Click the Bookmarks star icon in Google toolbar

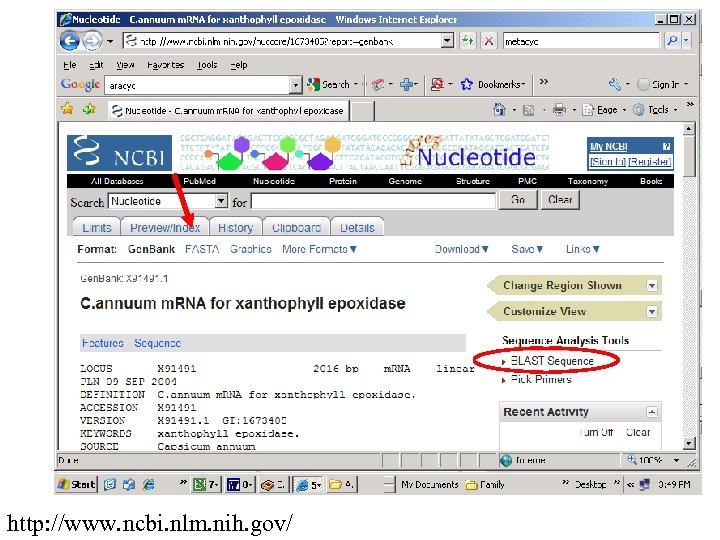(467, 84)
